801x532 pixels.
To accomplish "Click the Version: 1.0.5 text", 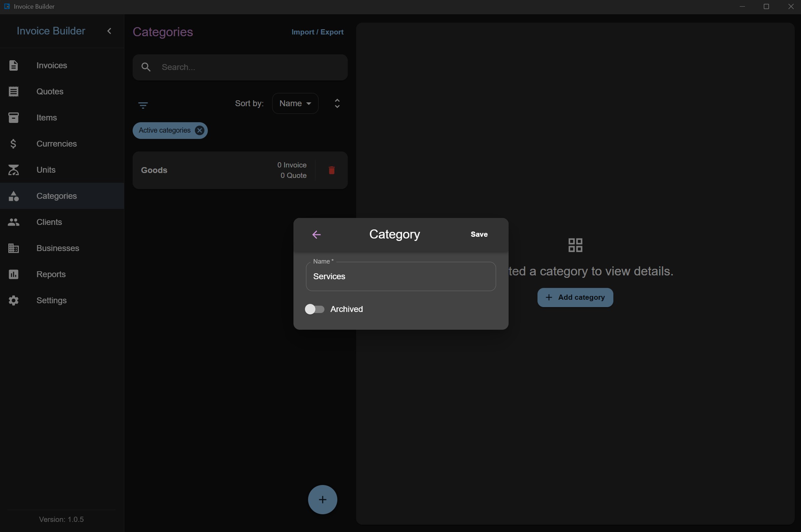I will pyautogui.click(x=61, y=519).
